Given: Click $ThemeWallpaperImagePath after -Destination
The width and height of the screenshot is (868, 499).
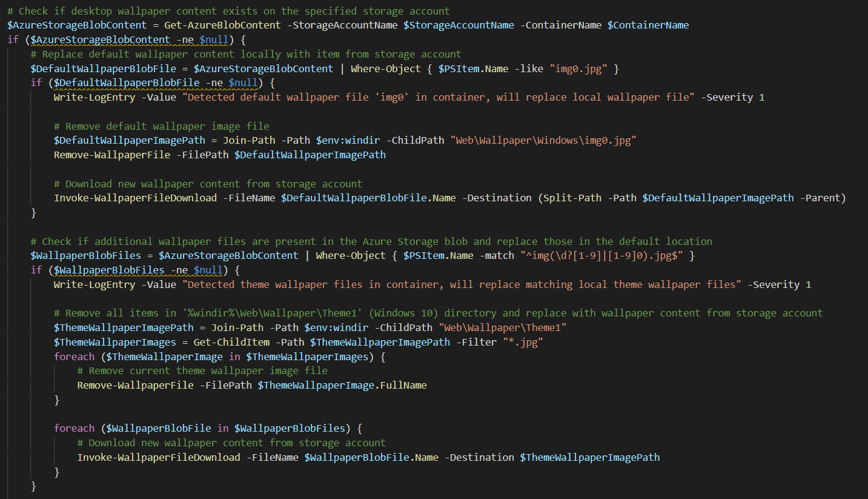Looking at the screenshot, I should (590, 457).
